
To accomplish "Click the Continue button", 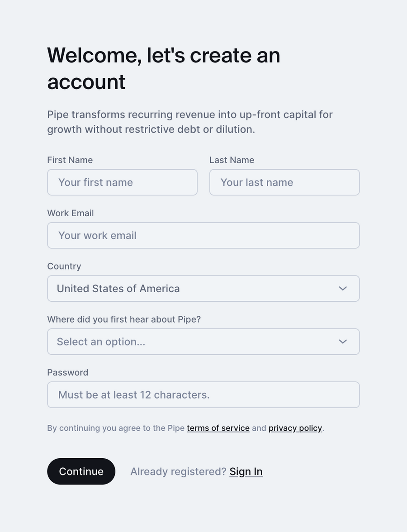I will [x=81, y=471].
